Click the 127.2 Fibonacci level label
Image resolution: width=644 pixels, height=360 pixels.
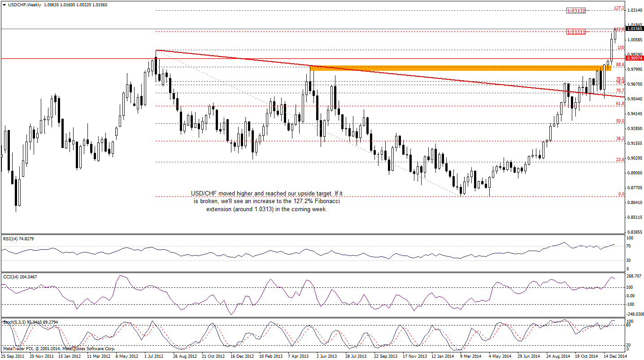point(619,8)
